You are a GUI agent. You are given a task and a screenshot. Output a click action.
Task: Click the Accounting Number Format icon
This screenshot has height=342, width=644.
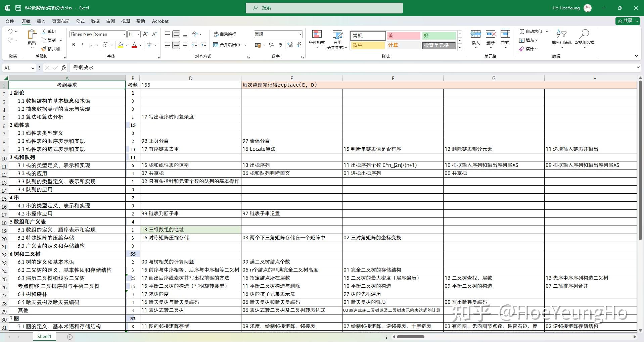tap(258, 45)
